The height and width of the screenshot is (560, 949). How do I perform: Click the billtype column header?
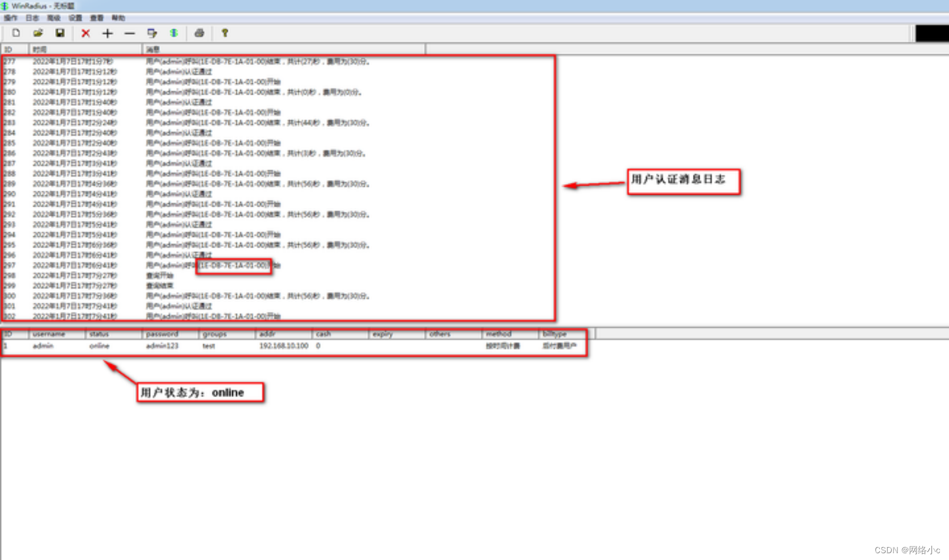click(x=567, y=334)
